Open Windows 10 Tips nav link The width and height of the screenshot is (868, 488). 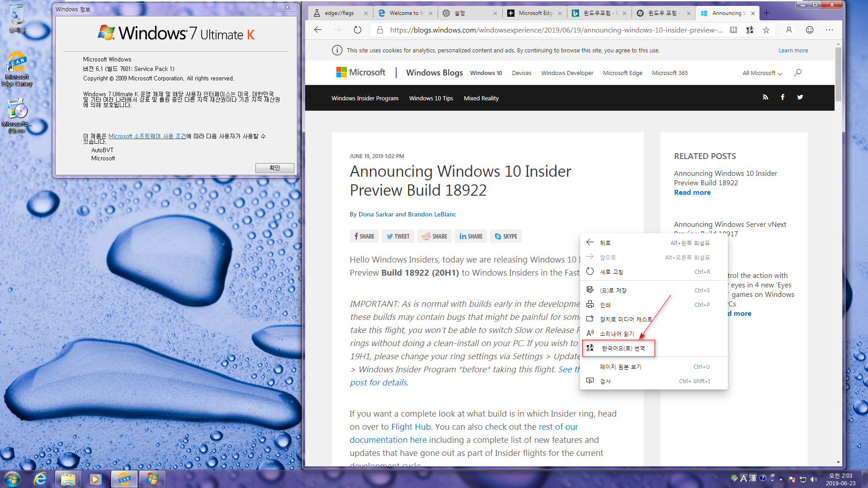pos(431,98)
